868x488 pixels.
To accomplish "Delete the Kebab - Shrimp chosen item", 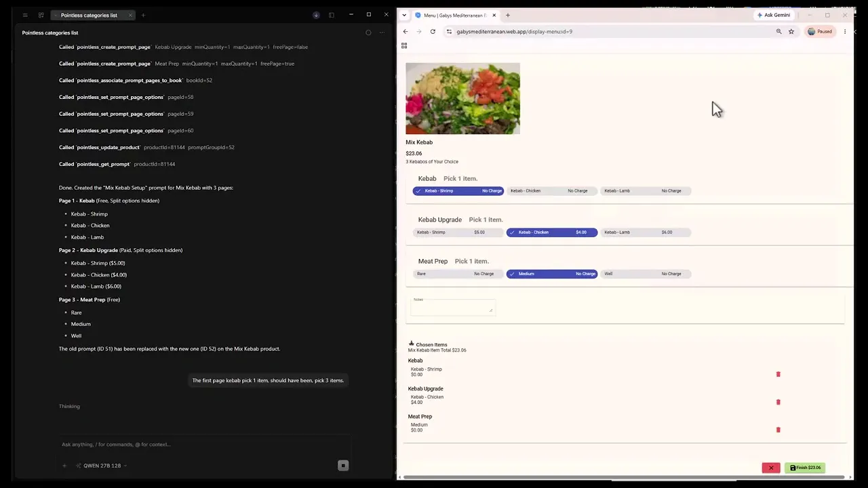I will [778, 374].
